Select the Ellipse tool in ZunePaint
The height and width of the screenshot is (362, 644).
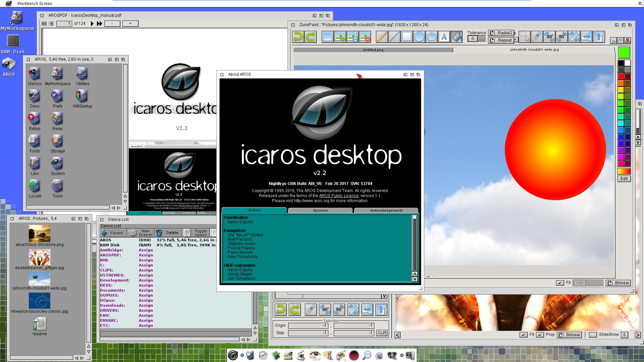coord(431,37)
